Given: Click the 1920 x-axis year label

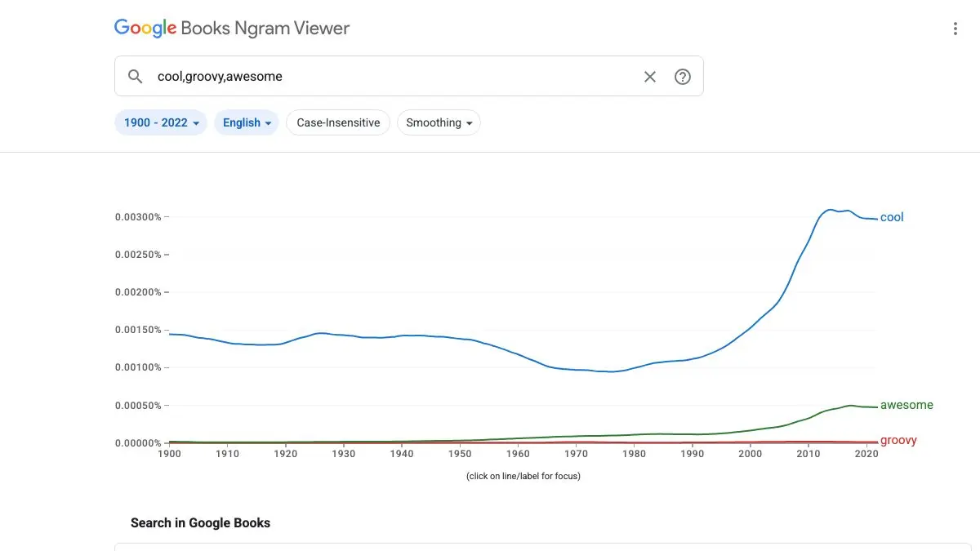Looking at the screenshot, I should 285,454.
